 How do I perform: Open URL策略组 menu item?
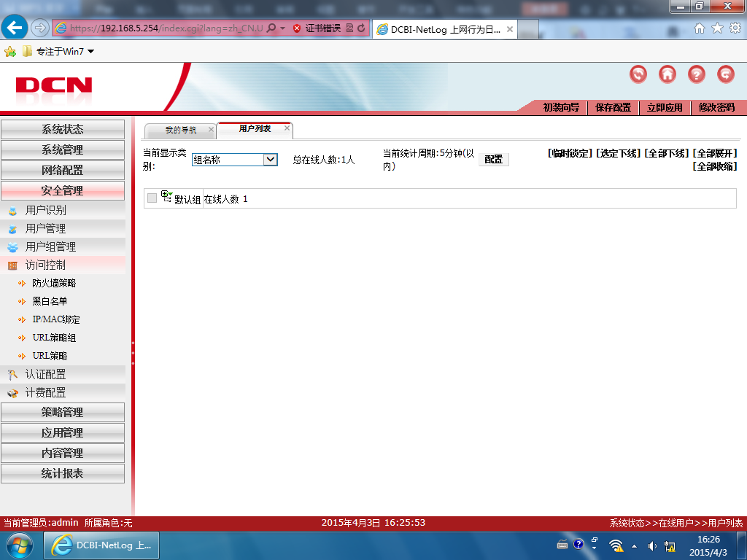(54, 338)
